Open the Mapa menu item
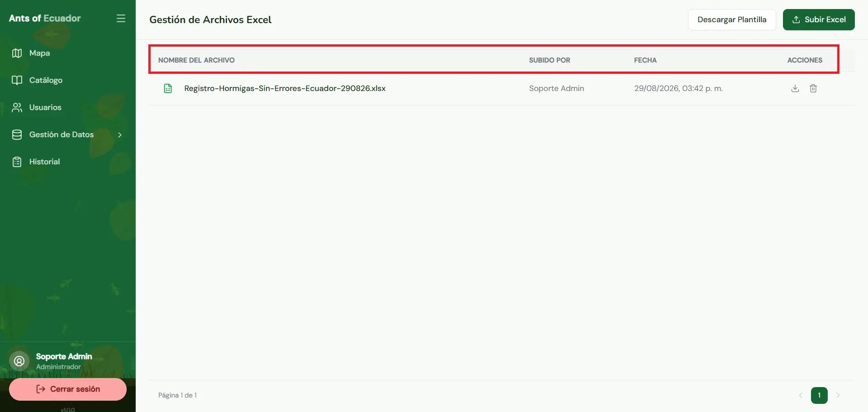 (68, 53)
